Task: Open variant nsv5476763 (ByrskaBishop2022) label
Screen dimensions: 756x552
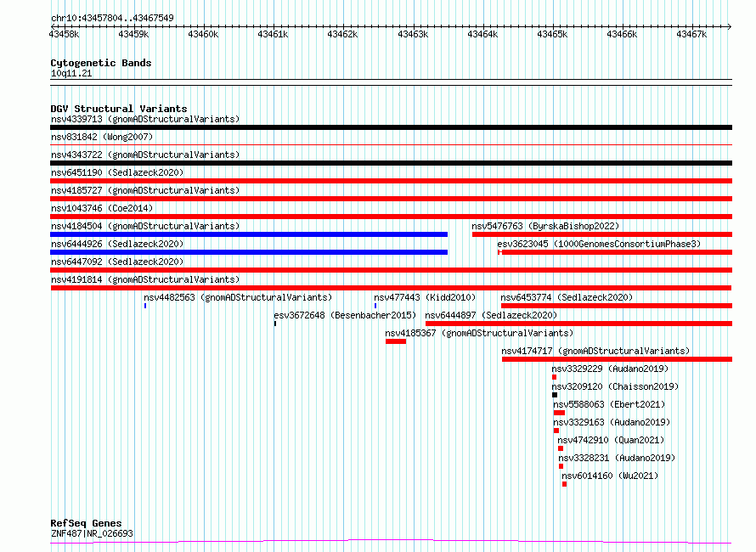Action: point(545,226)
